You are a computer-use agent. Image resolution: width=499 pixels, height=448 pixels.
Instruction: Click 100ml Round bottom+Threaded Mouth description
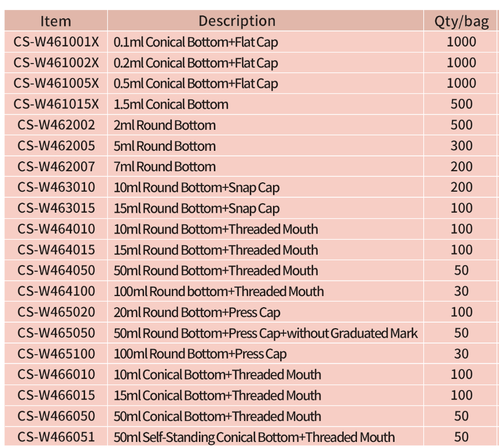219,292
